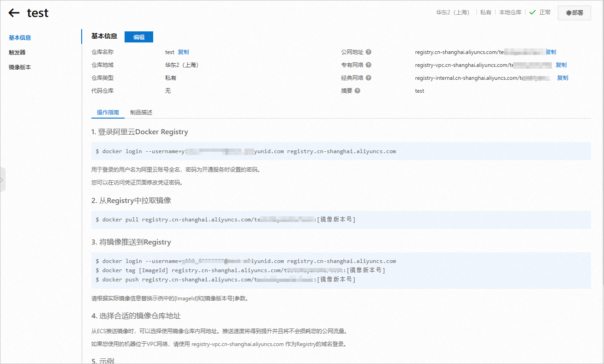
Task: Copy the 专有网络 registry-vpc address
Action: [x=561, y=65]
